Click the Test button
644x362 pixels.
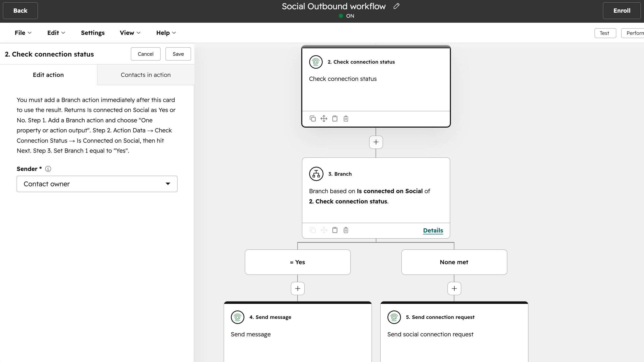point(605,33)
